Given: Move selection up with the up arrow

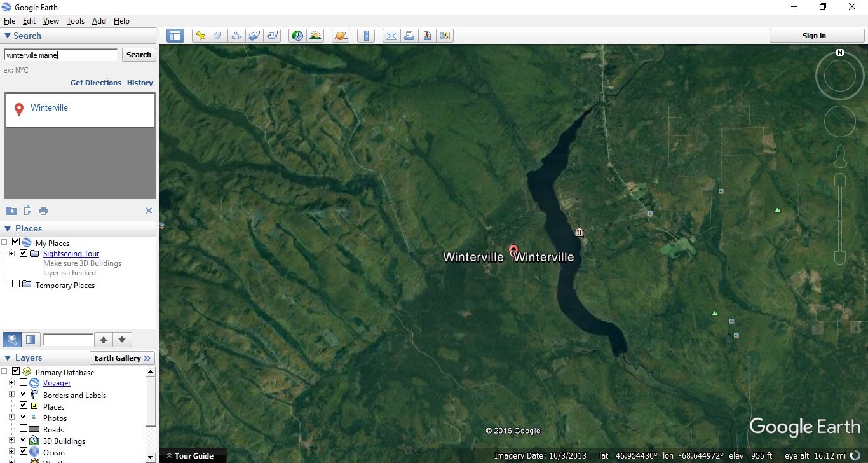Looking at the screenshot, I should [104, 340].
